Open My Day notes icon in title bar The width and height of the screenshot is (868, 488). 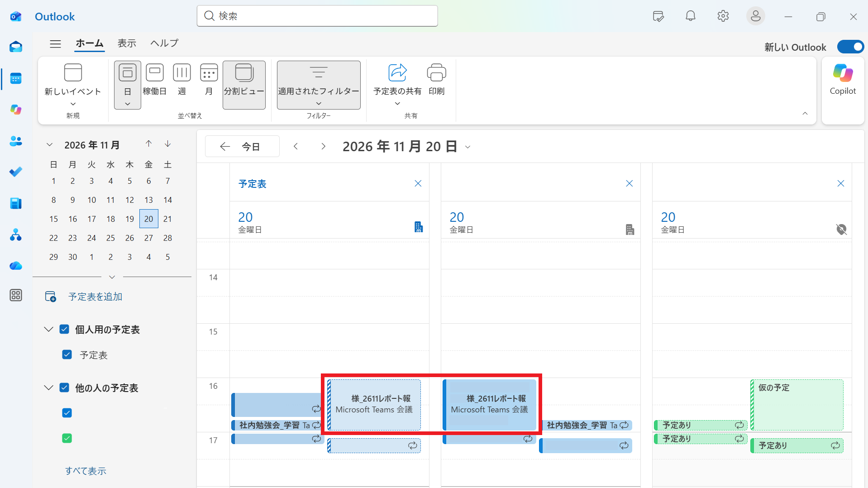658,16
